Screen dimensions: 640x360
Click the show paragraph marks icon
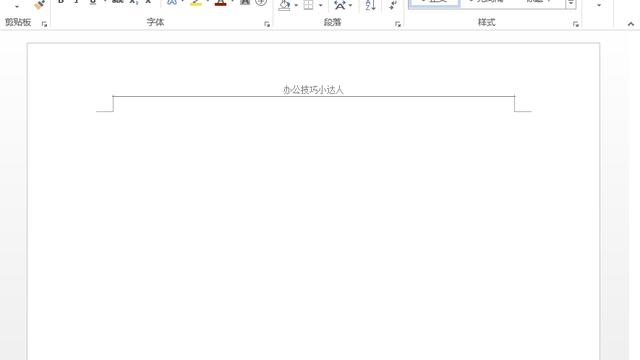point(393,4)
